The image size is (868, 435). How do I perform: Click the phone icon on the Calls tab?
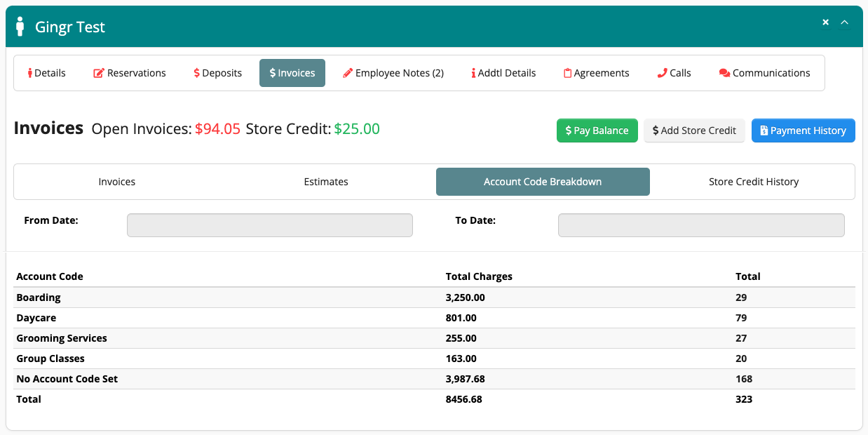pos(660,72)
